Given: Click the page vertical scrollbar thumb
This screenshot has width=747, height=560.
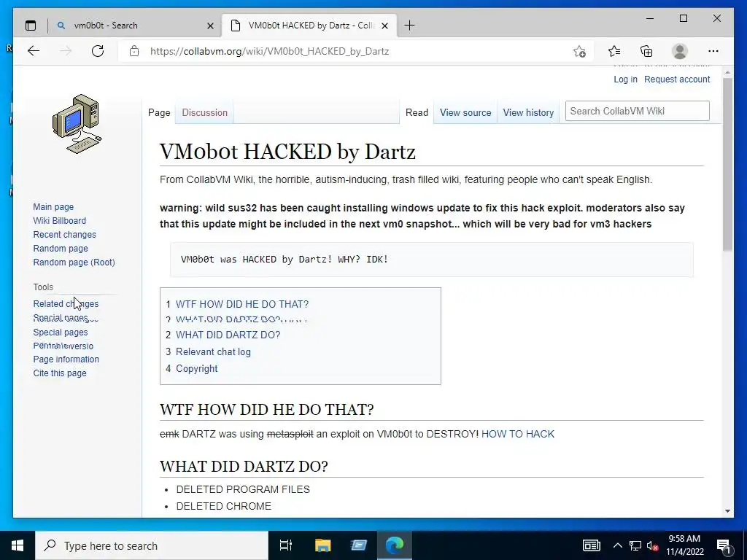Looking at the screenshot, I should point(727,164).
